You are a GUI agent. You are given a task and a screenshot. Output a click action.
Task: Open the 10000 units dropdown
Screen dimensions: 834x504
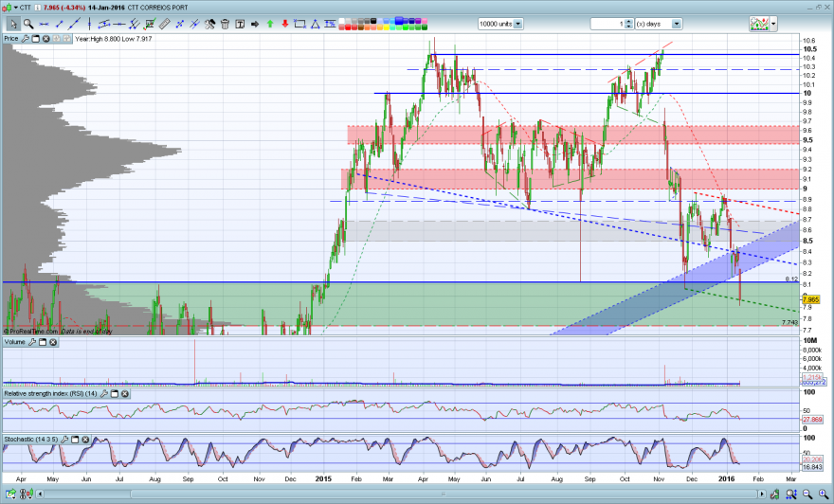click(517, 24)
